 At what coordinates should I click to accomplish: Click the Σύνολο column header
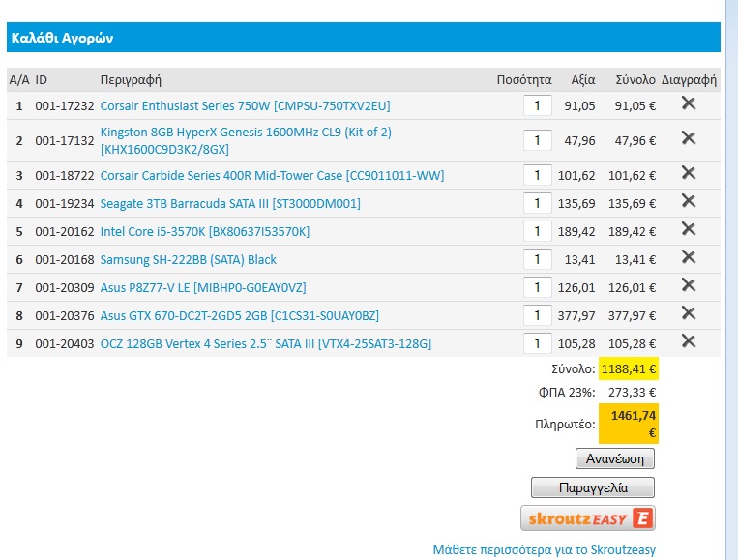[635, 80]
